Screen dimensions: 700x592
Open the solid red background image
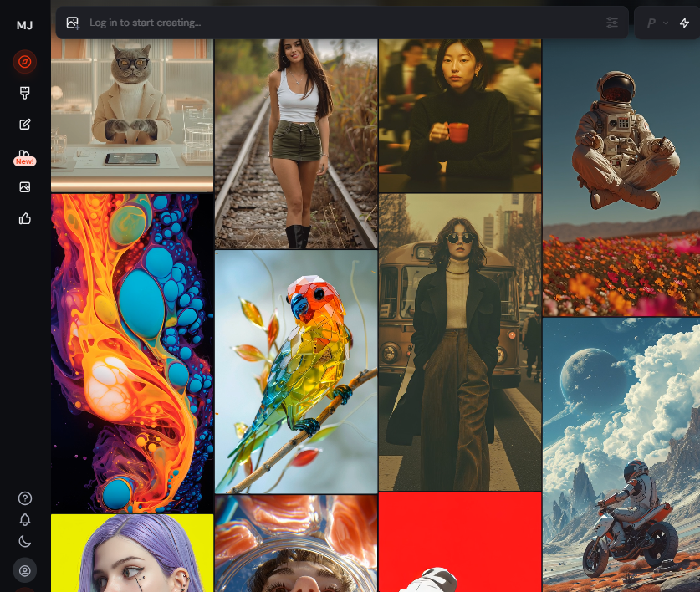coord(460,542)
